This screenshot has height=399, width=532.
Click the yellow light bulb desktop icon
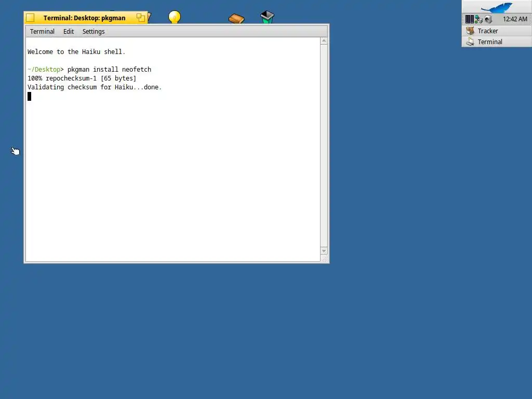click(x=175, y=17)
